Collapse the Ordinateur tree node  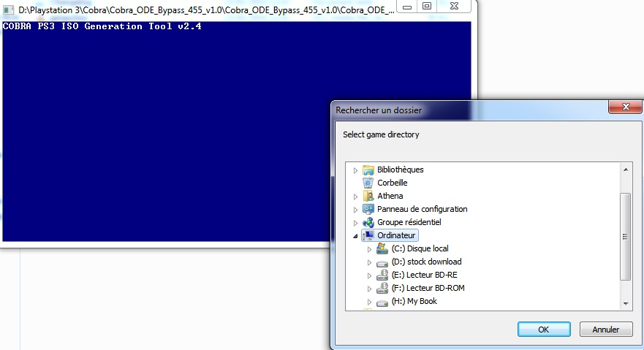(x=356, y=235)
